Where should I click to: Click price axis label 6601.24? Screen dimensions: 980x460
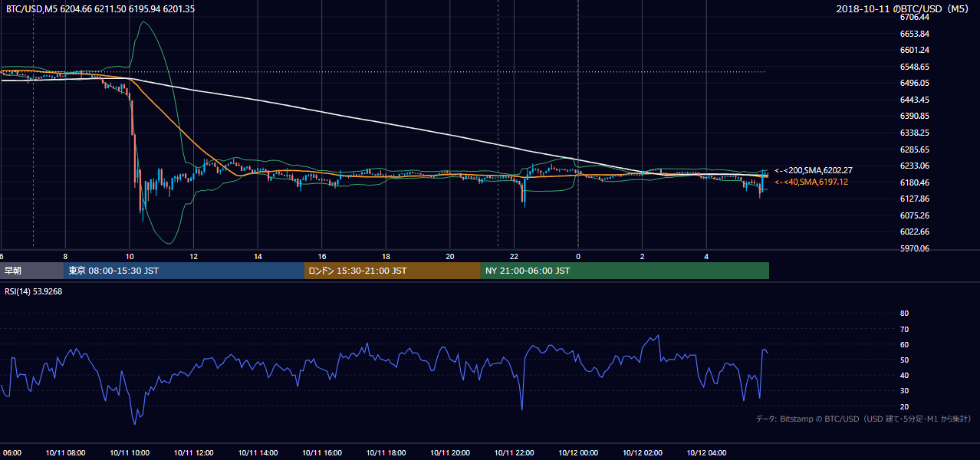[x=915, y=50]
